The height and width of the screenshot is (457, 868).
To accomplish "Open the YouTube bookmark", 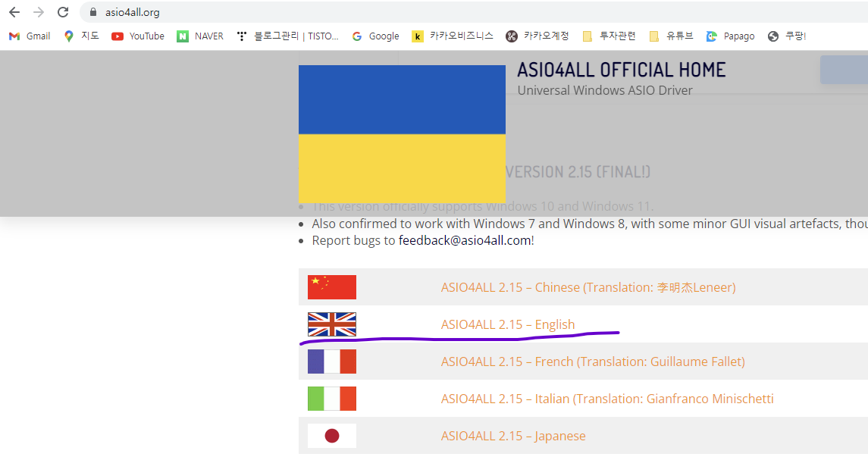I will (x=138, y=36).
